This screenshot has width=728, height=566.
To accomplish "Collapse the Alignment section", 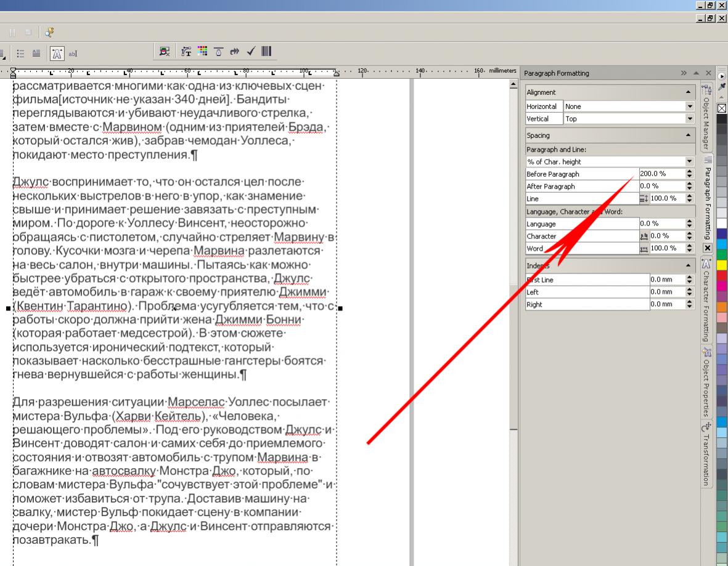I will (x=688, y=92).
